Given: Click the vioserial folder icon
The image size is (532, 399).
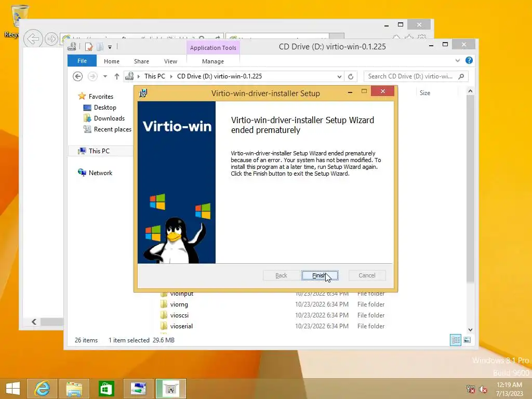Looking at the screenshot, I should 164,326.
